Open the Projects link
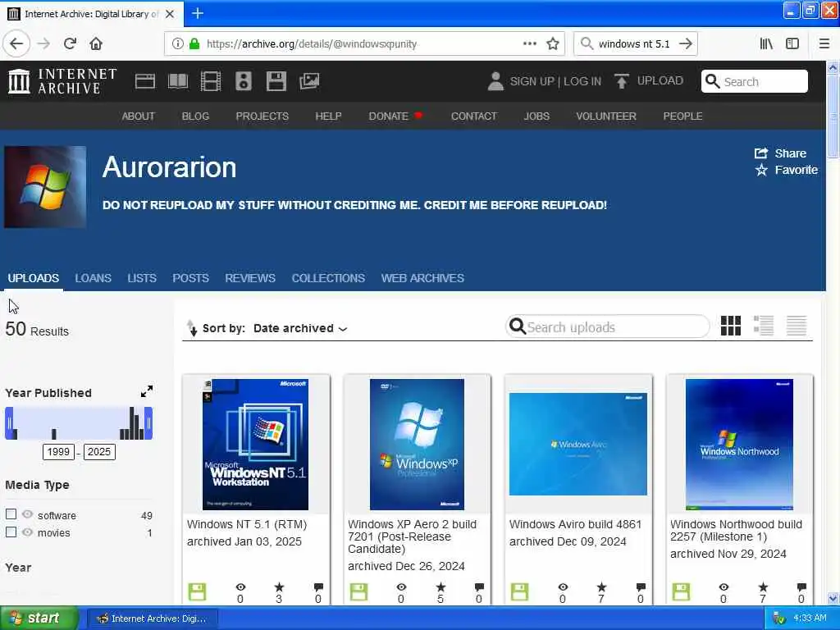The height and width of the screenshot is (630, 840). [262, 116]
